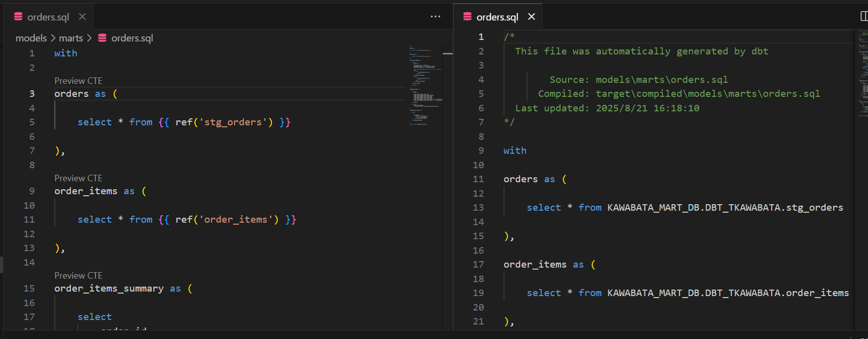
Task: Click 'orders' CTE name on left line 3
Action: [71, 94]
